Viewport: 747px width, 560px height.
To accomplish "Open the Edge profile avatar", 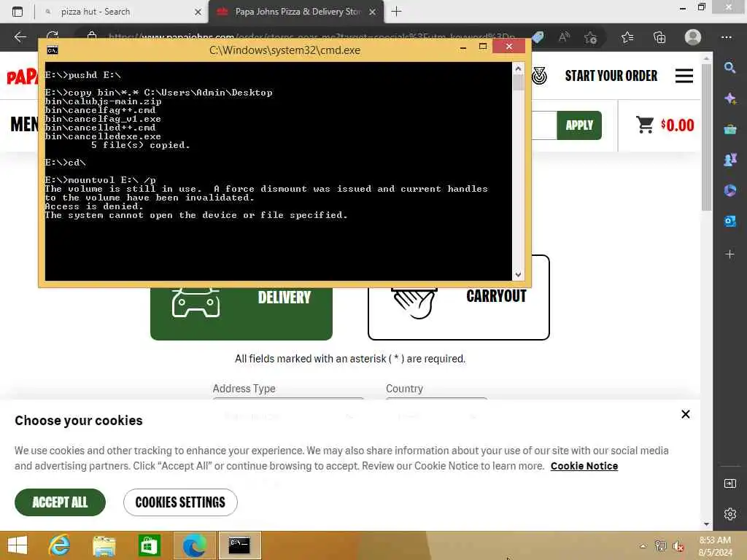I will pyautogui.click(x=693, y=37).
